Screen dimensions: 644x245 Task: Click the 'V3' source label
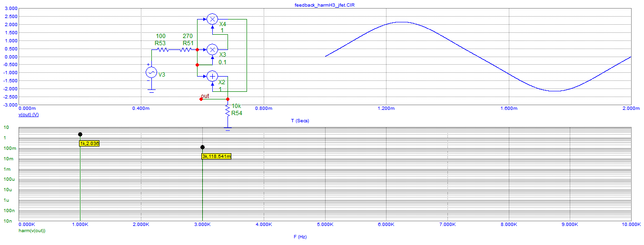click(x=162, y=75)
